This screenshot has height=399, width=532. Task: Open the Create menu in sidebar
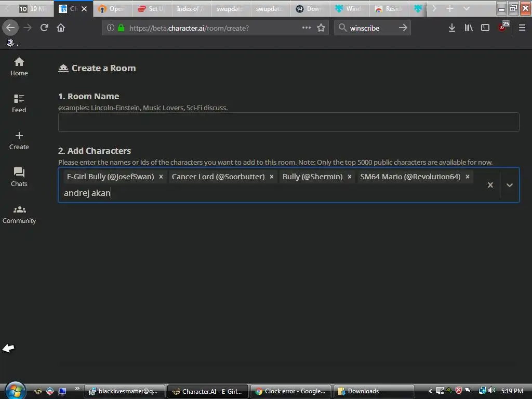point(19,140)
